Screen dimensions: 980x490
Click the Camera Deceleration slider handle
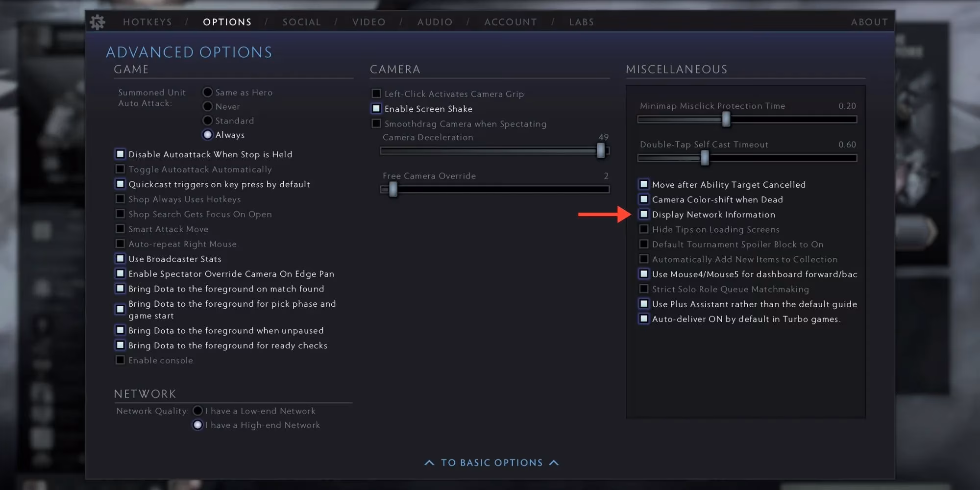click(x=601, y=151)
